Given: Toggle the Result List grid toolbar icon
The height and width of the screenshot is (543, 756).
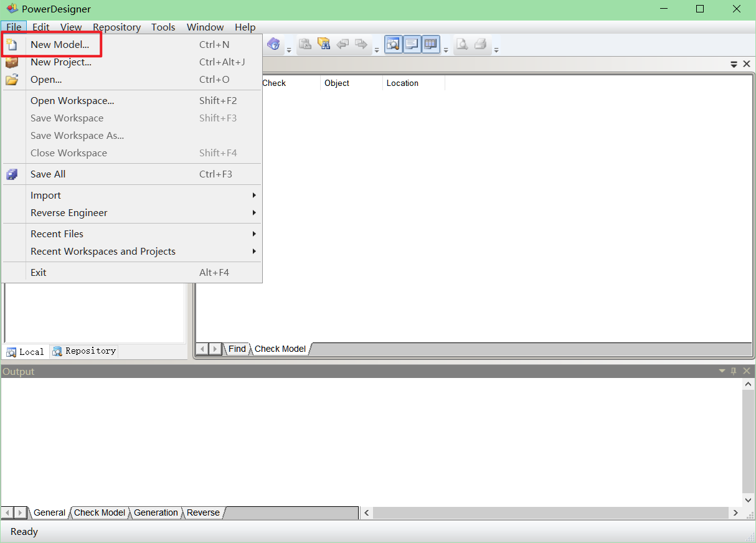Looking at the screenshot, I should click(x=431, y=44).
